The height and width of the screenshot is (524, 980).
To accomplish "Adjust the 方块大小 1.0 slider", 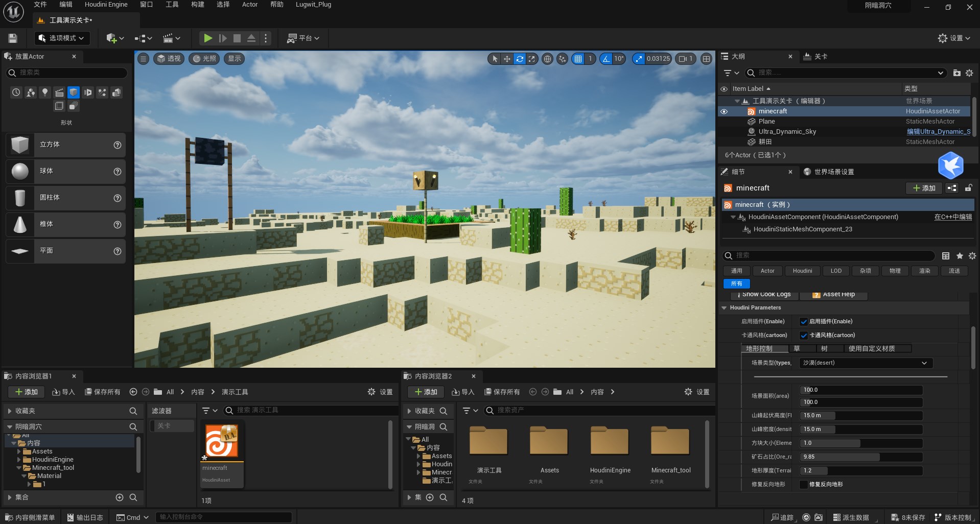I will tap(861, 443).
